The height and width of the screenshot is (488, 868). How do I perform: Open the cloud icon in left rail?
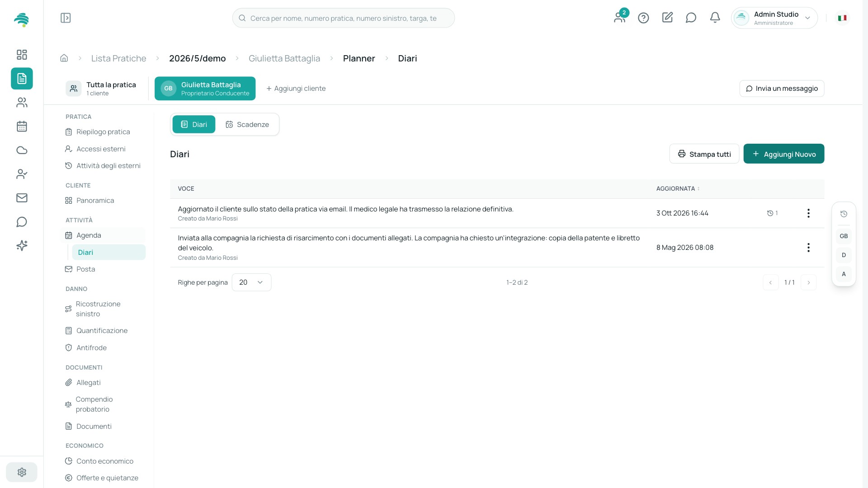[22, 150]
